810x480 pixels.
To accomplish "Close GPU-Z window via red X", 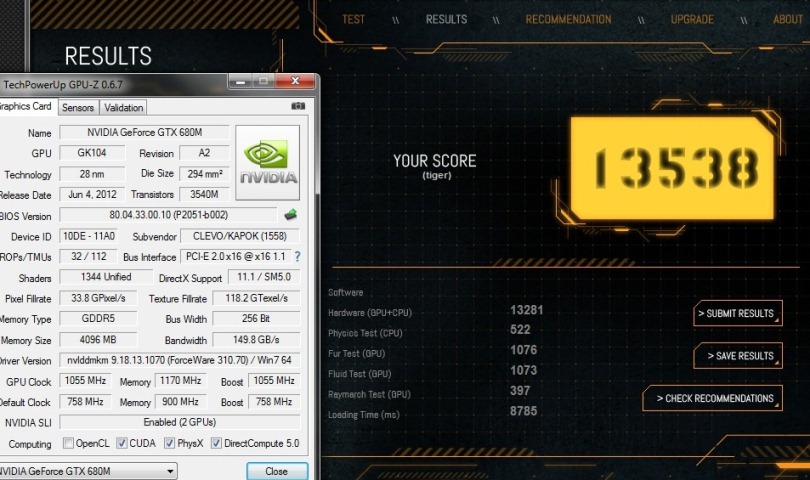I will tap(295, 81).
